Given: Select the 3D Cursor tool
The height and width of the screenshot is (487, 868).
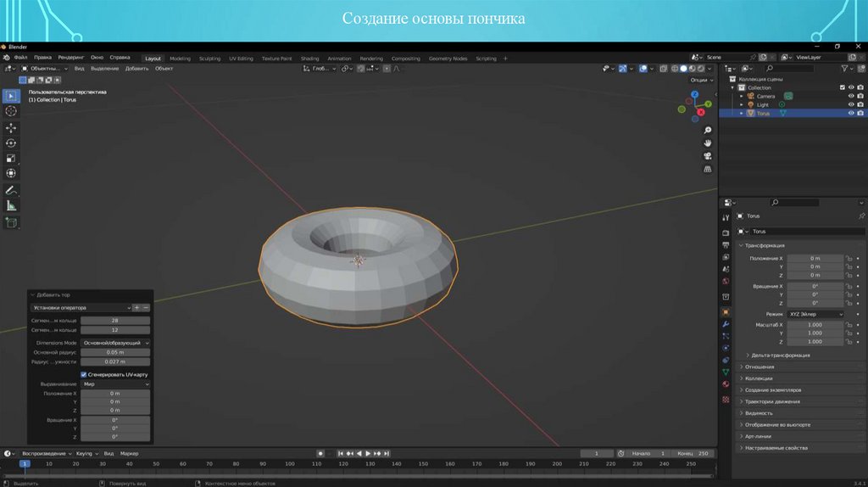Looking at the screenshot, I should 11,111.
